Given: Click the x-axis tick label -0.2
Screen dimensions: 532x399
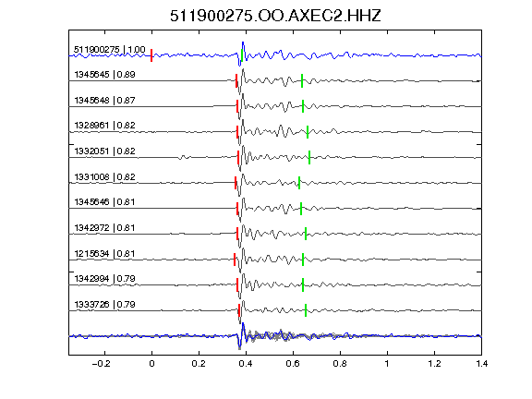Looking at the screenshot, I should [x=101, y=364].
